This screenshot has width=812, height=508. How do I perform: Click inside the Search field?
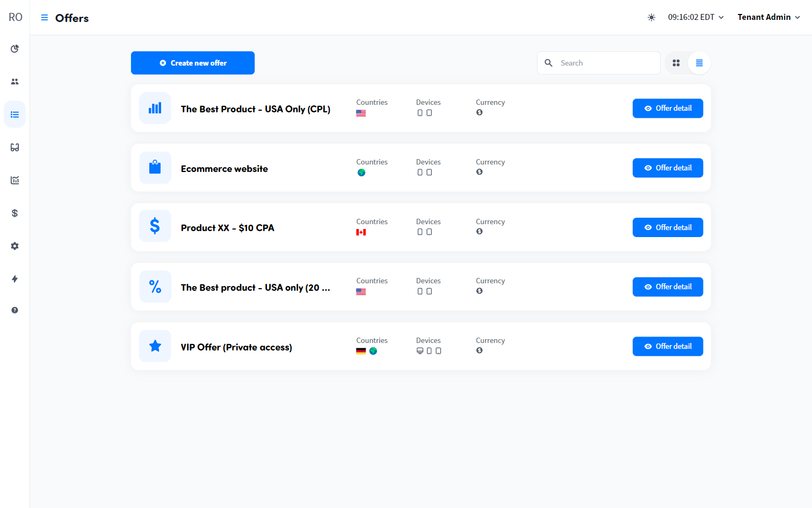point(599,63)
